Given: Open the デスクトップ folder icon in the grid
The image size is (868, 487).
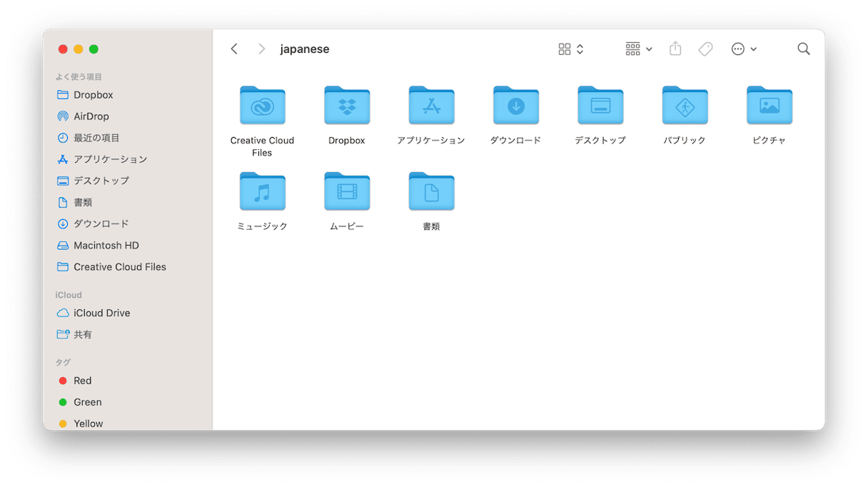Looking at the screenshot, I should (600, 105).
